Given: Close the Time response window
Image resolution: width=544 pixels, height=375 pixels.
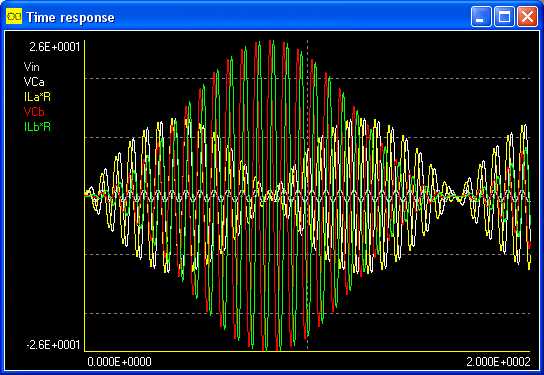Looking at the screenshot, I should [x=527, y=16].
